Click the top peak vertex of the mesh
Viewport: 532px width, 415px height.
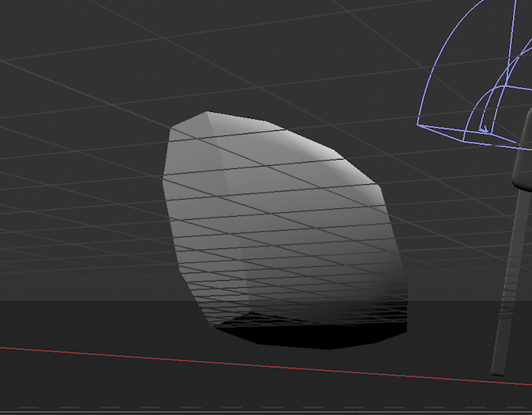207,113
